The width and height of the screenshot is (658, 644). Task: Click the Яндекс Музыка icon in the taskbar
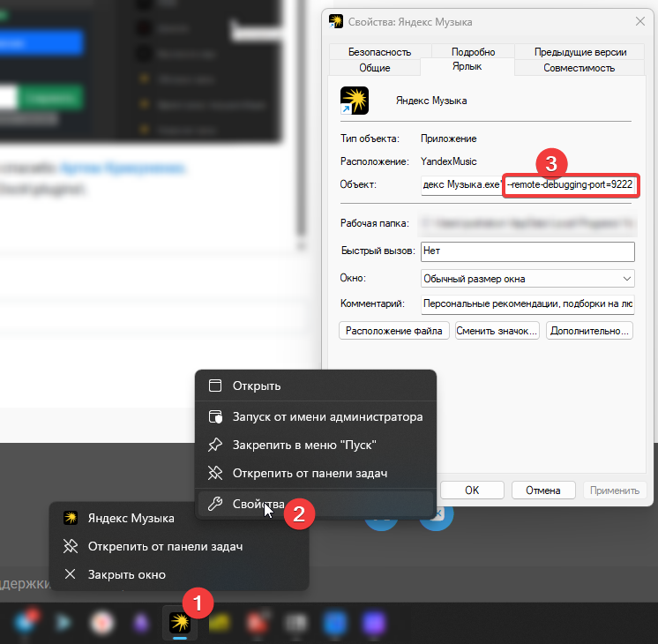coord(179,623)
